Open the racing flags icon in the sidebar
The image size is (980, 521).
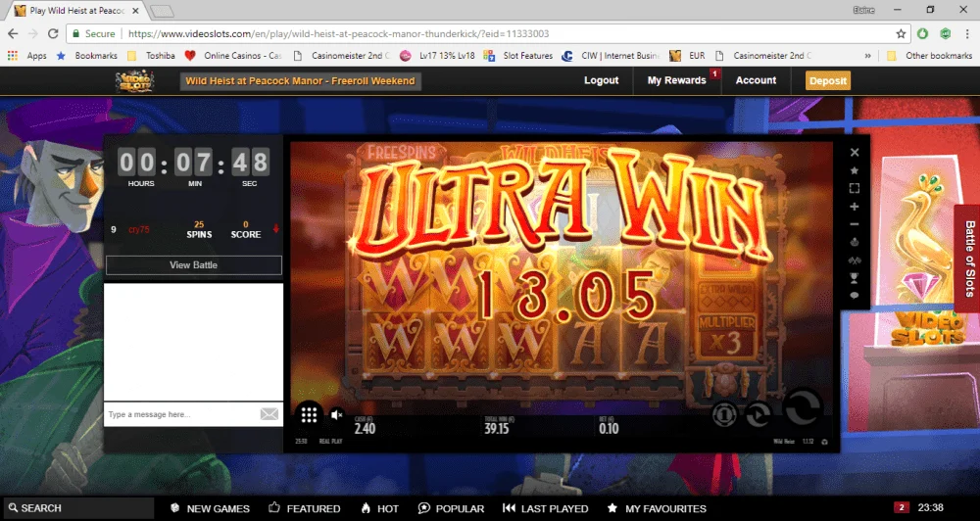[x=855, y=260]
